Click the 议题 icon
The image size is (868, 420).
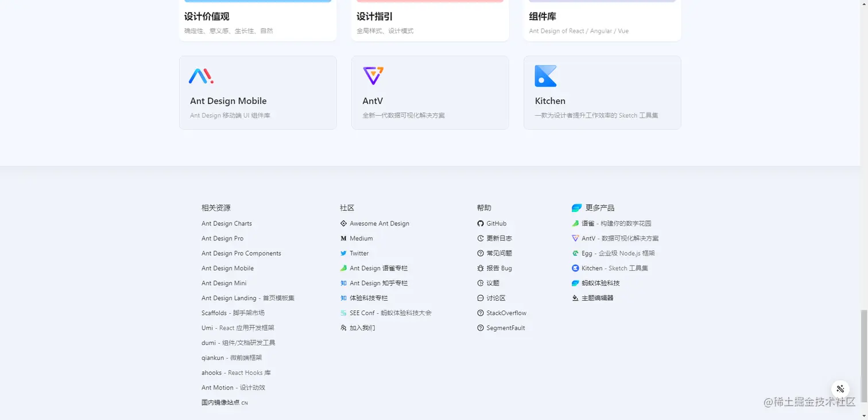coord(480,283)
